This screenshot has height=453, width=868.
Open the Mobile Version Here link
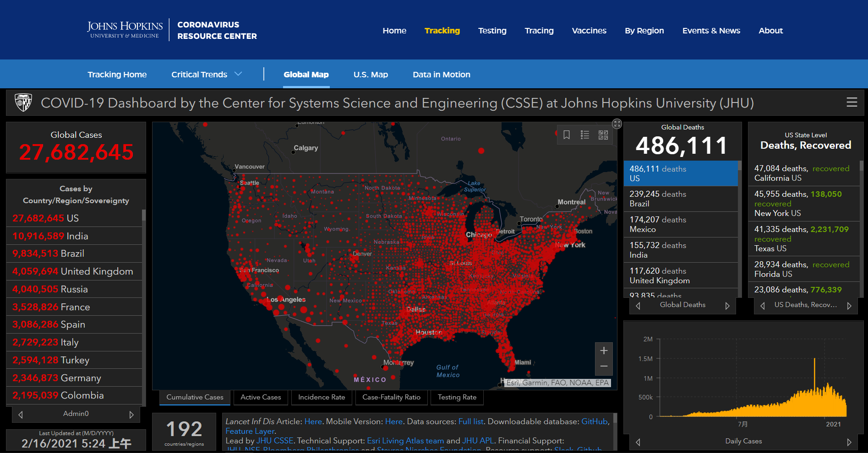(393, 421)
